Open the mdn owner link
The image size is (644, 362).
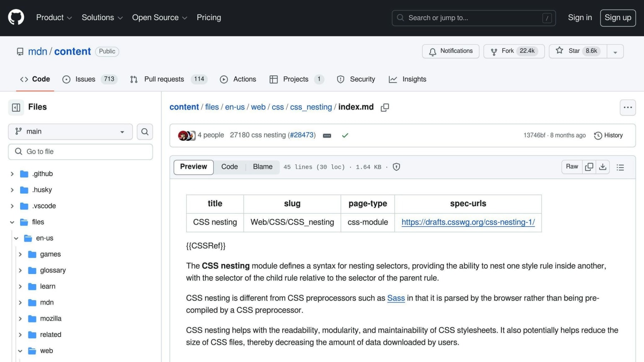pyautogui.click(x=38, y=52)
